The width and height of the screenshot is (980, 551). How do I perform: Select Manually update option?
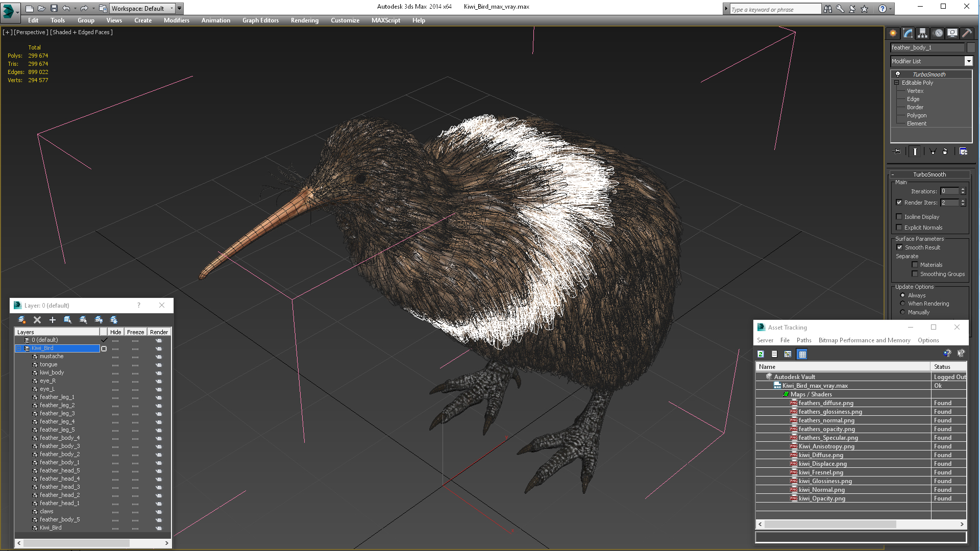pos(902,312)
